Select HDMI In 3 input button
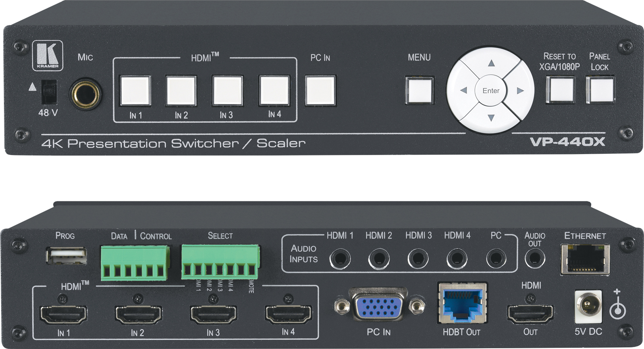Image resolution: width=644 pixels, height=349 pixels. 228,90
